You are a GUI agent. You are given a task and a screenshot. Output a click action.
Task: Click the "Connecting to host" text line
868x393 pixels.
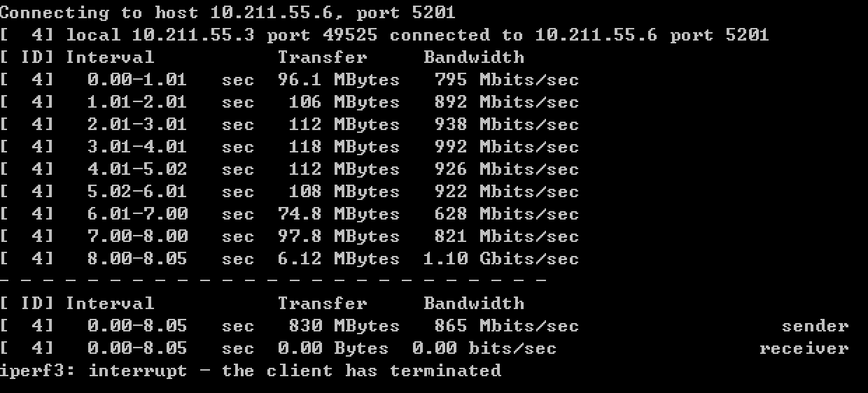click(x=227, y=13)
